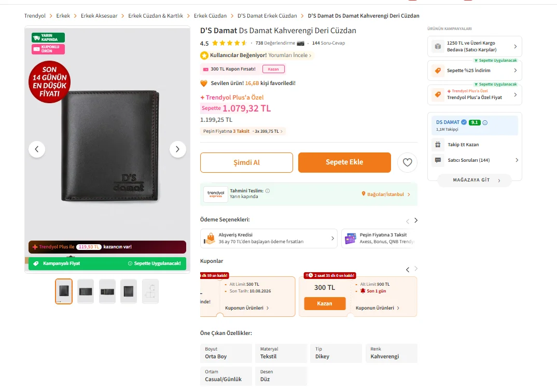
Task: Open photo reviews camera icon
Action: click(x=300, y=44)
